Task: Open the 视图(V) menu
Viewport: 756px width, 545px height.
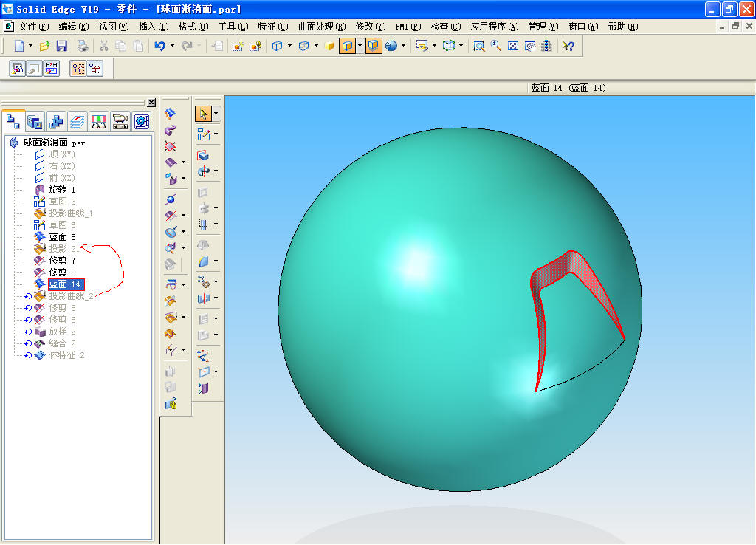Action: [113, 27]
